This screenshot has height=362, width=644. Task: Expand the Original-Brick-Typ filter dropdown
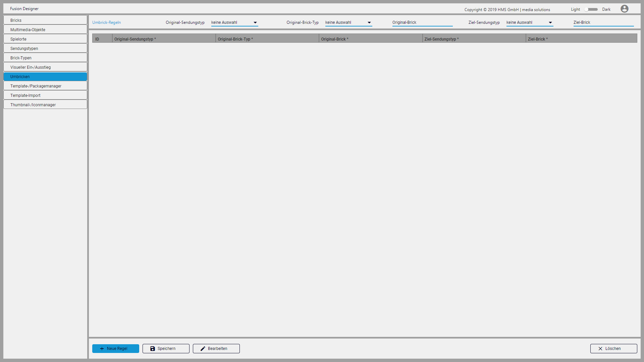click(x=348, y=22)
